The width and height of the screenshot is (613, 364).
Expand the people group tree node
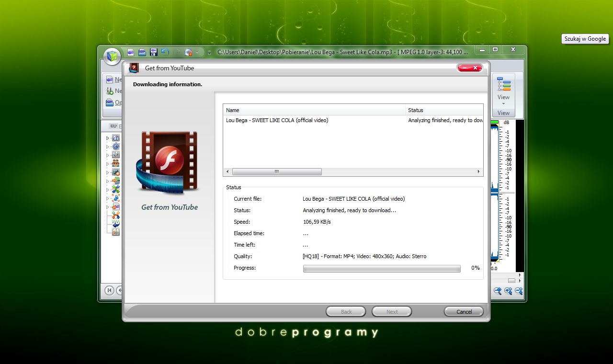pos(107,164)
